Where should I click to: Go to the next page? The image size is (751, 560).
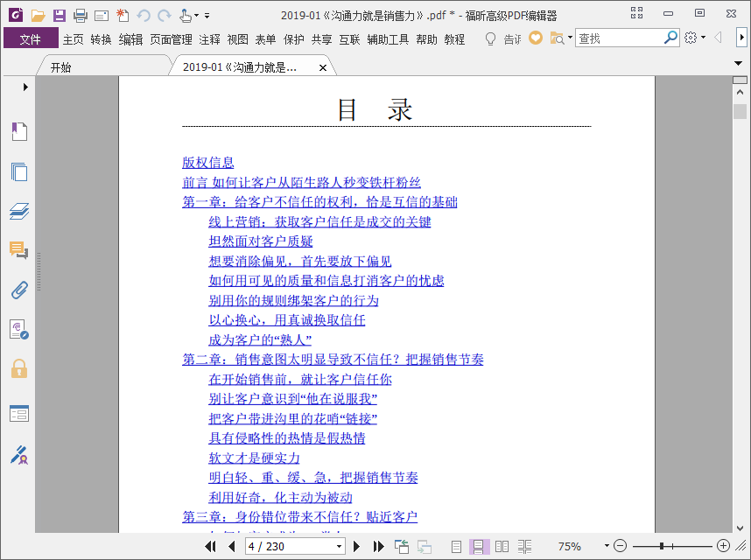[x=356, y=546]
